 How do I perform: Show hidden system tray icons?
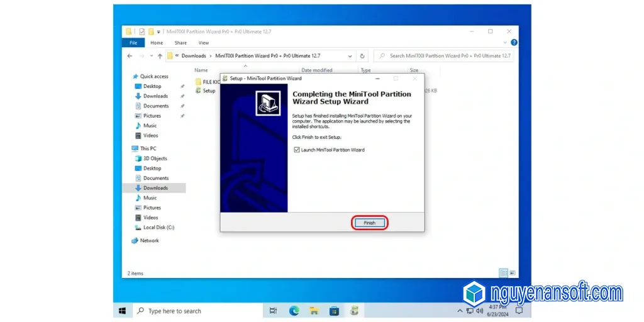point(460,311)
